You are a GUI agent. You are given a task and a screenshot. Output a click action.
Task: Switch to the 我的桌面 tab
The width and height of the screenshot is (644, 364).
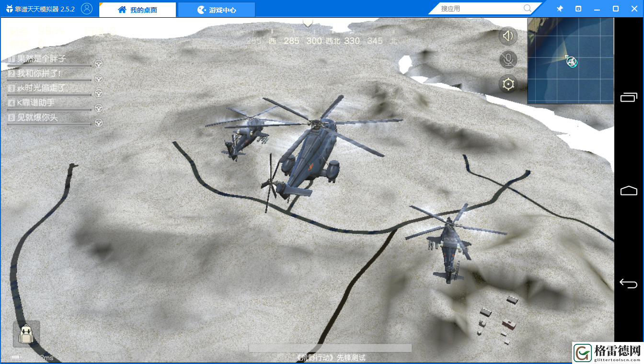[x=137, y=10]
